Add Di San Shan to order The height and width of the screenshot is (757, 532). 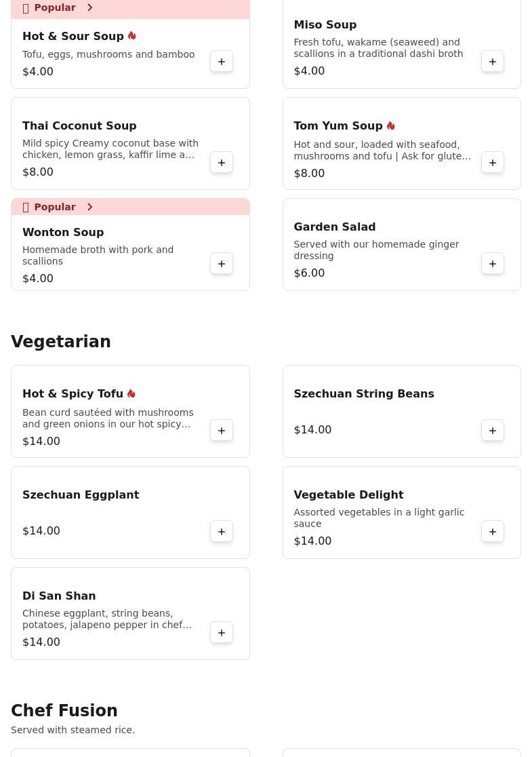tap(222, 633)
